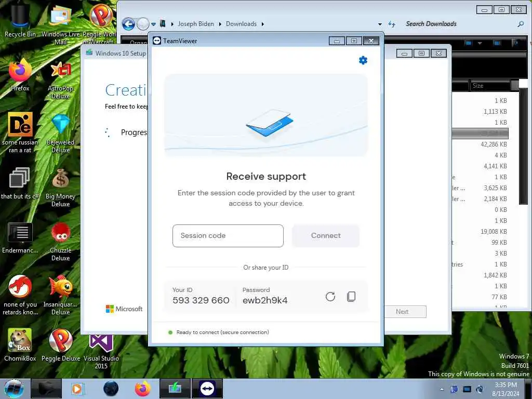Select the file row sized 19,008 KB
Screen dimensions: 532x399
pyautogui.click(x=480, y=231)
